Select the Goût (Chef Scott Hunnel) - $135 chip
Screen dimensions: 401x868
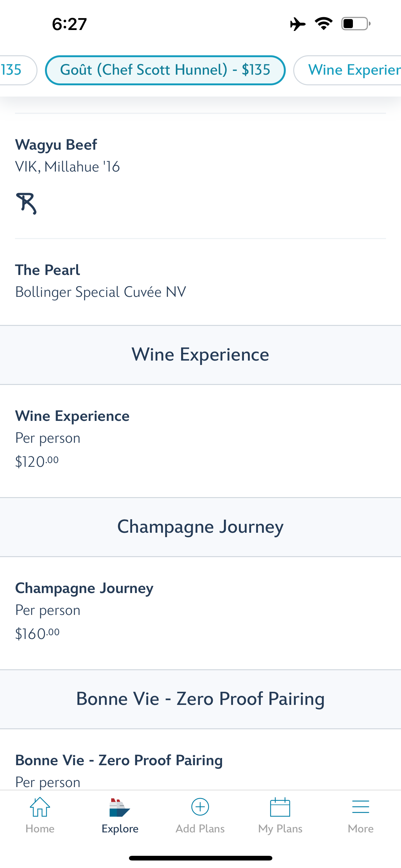coord(165,70)
